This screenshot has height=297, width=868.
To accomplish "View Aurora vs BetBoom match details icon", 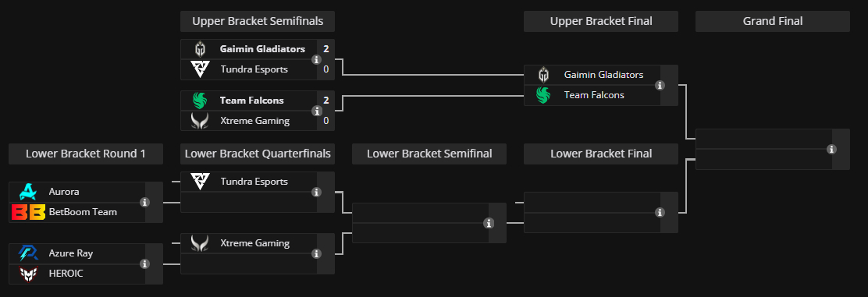I will [x=145, y=203].
